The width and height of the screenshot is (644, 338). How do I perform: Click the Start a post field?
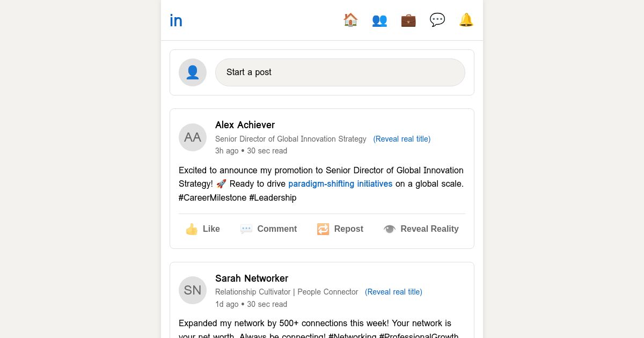coord(340,72)
